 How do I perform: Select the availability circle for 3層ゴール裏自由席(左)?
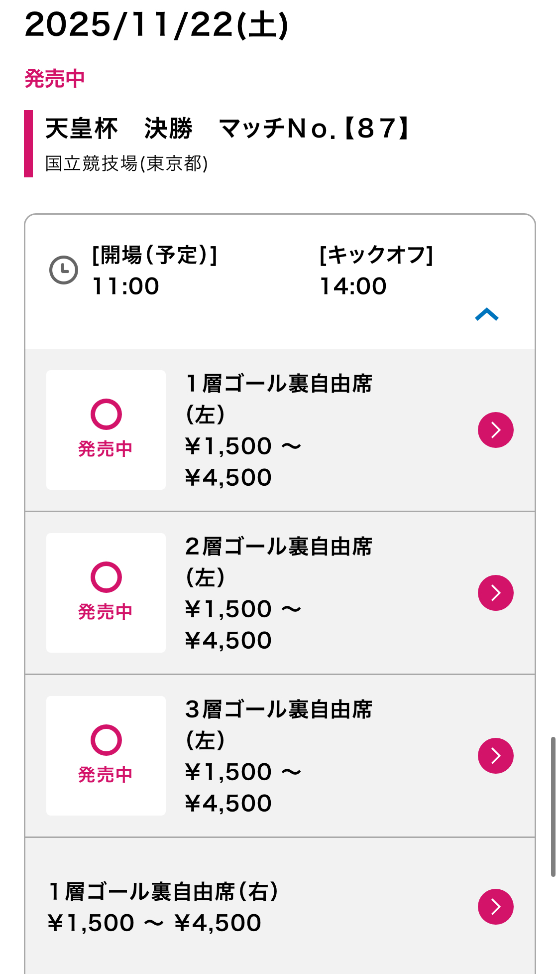coord(106,740)
